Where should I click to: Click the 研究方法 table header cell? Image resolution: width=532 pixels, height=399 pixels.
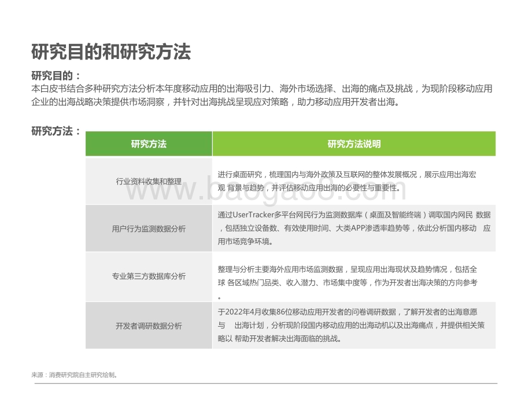(149, 144)
